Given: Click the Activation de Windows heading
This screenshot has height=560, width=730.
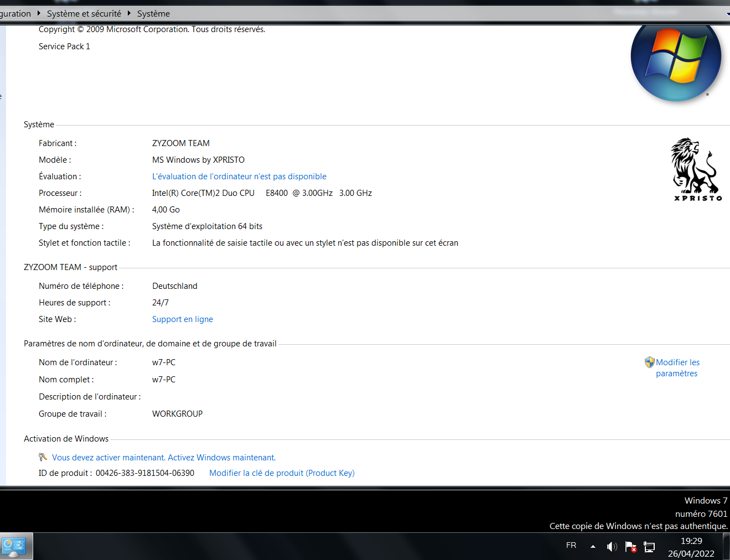Looking at the screenshot, I should (x=66, y=439).
